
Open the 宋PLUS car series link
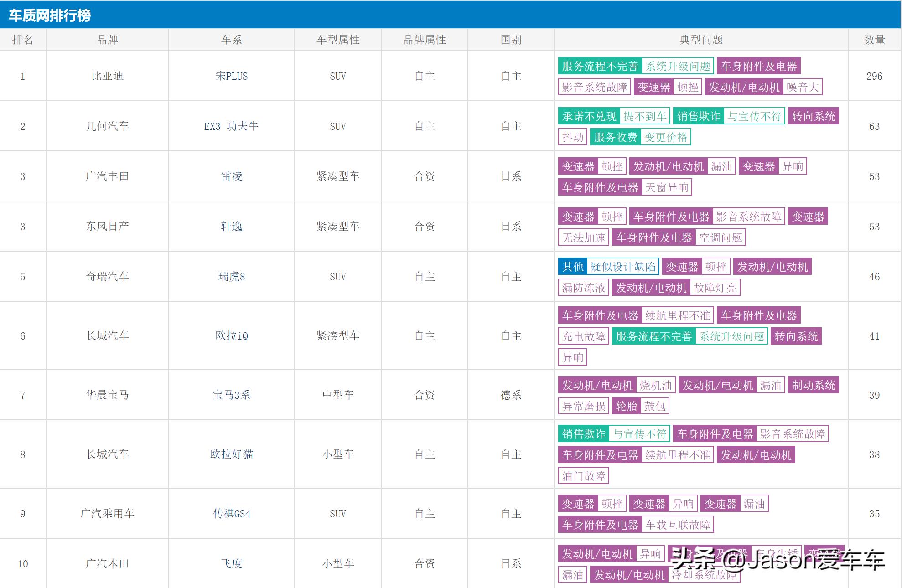[x=231, y=76]
